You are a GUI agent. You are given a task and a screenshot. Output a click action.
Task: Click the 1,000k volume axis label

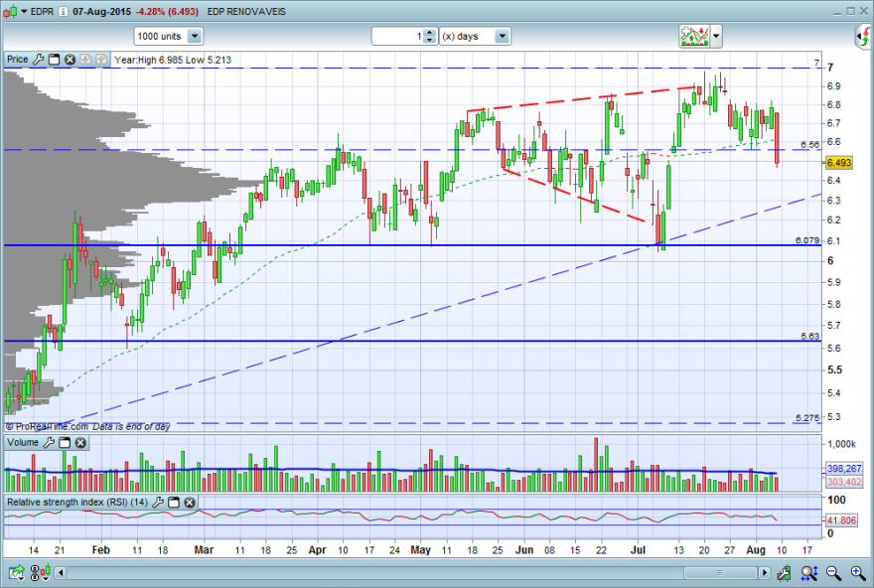pos(841,444)
